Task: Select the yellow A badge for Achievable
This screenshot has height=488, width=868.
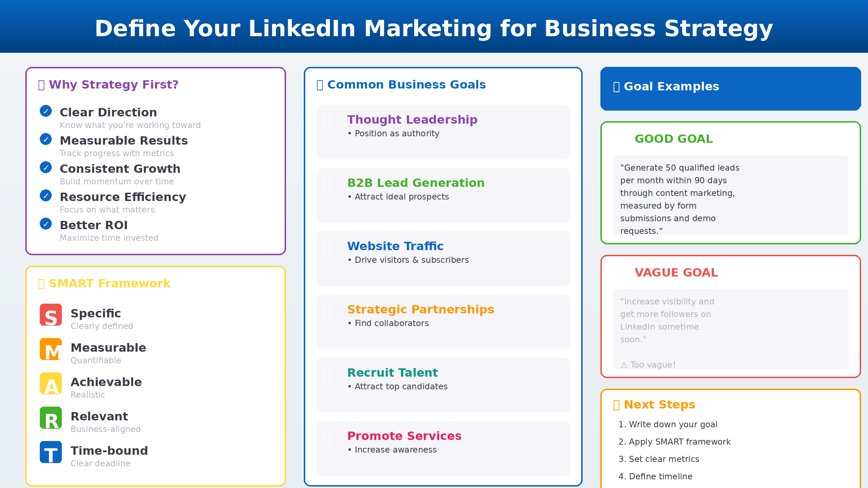Action: tap(51, 384)
